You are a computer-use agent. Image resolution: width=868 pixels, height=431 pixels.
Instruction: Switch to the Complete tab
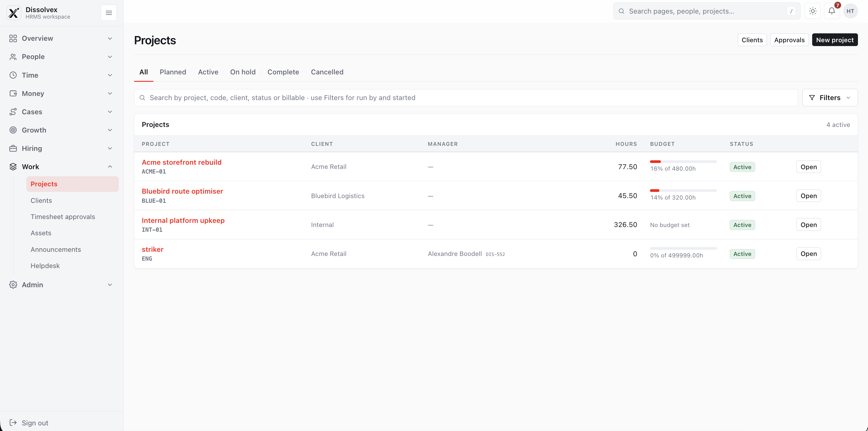[x=283, y=72]
